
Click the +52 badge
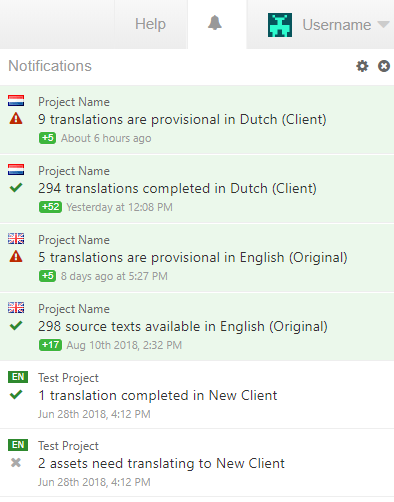coord(50,207)
